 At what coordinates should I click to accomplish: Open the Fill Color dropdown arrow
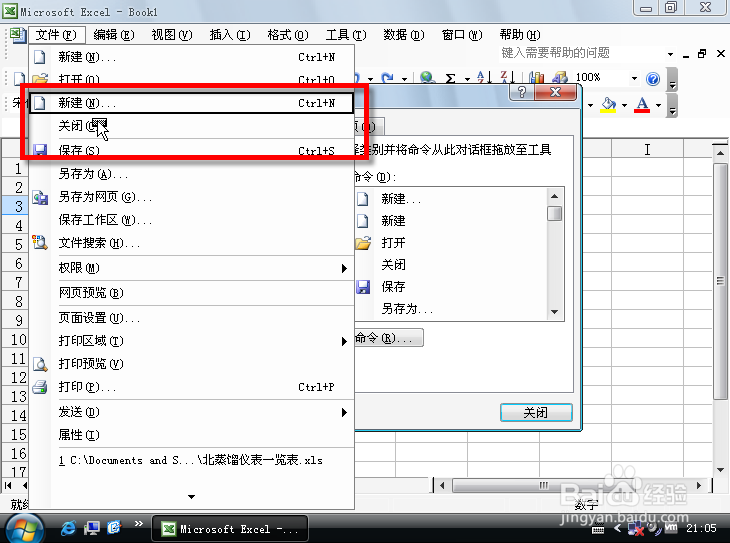(x=624, y=105)
